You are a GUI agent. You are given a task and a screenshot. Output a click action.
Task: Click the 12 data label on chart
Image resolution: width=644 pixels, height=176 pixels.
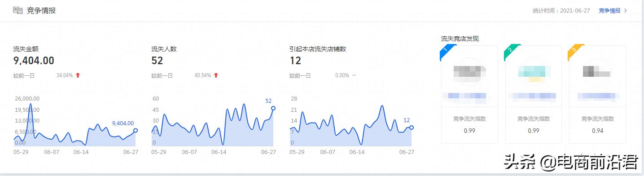pos(407,120)
